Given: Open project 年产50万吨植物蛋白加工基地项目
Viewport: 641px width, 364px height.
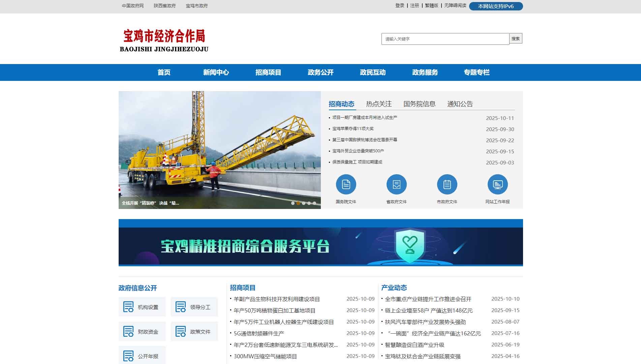Looking at the screenshot, I should pos(274,311).
